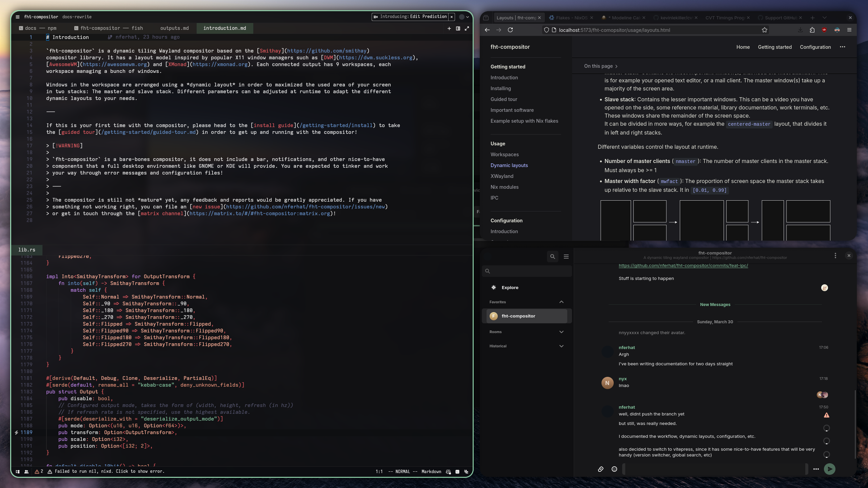Image resolution: width=868 pixels, height=488 pixels.
Task: Select the lib.rs tab in lower pane
Action: 27,250
